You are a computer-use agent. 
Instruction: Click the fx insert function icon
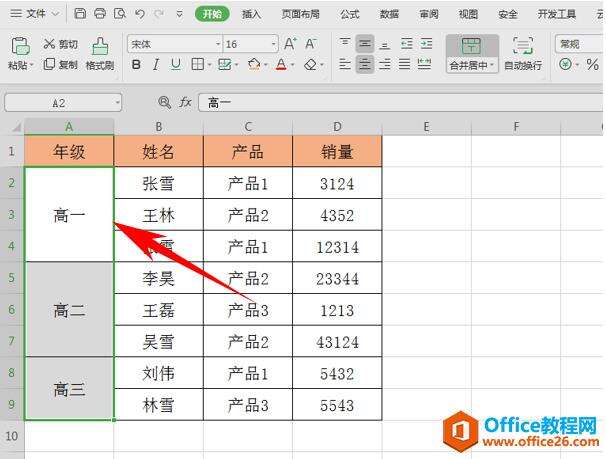(x=185, y=103)
